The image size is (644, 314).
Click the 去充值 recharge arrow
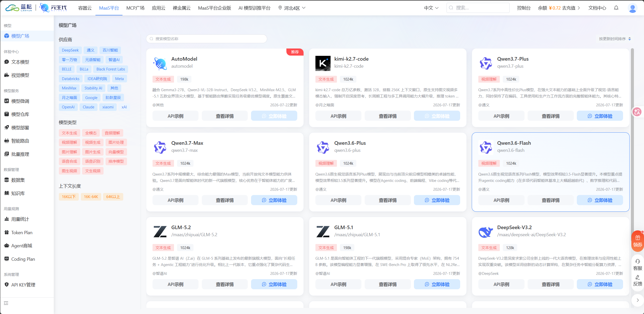coord(579,8)
